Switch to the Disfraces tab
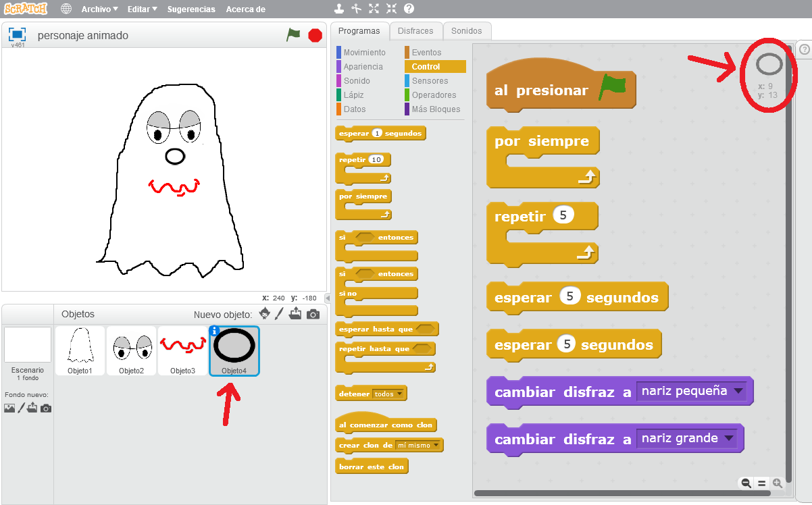 tap(416, 31)
